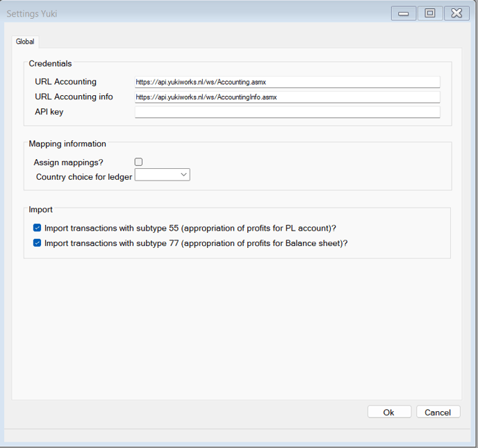The image size is (478, 448).
Task: Click the Country choice for ledger label
Action: (x=84, y=177)
